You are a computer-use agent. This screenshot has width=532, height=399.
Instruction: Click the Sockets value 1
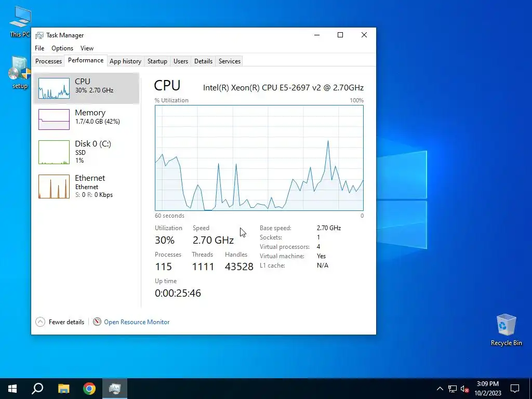(318, 237)
